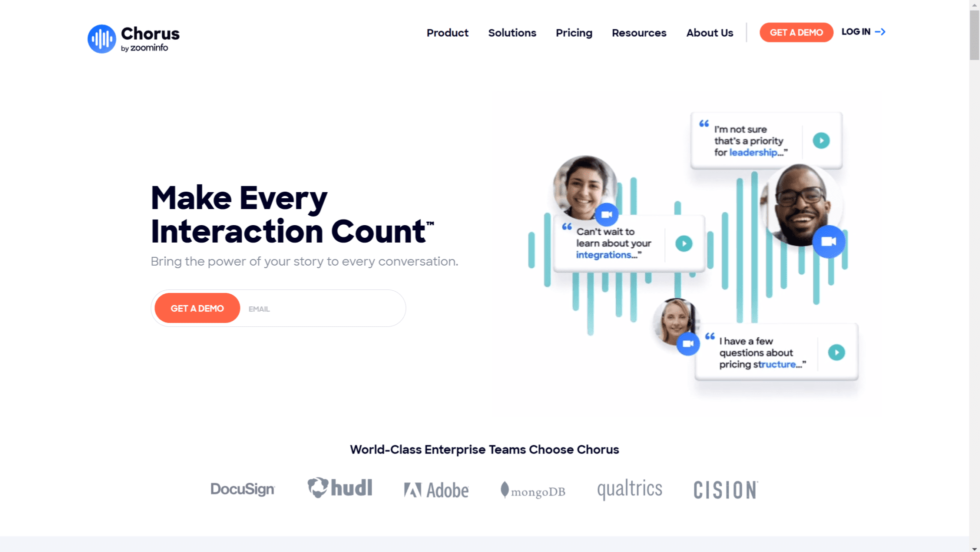Click the Zoom video icon on top-right portrait
Screen dimensions: 980x552
tap(829, 241)
